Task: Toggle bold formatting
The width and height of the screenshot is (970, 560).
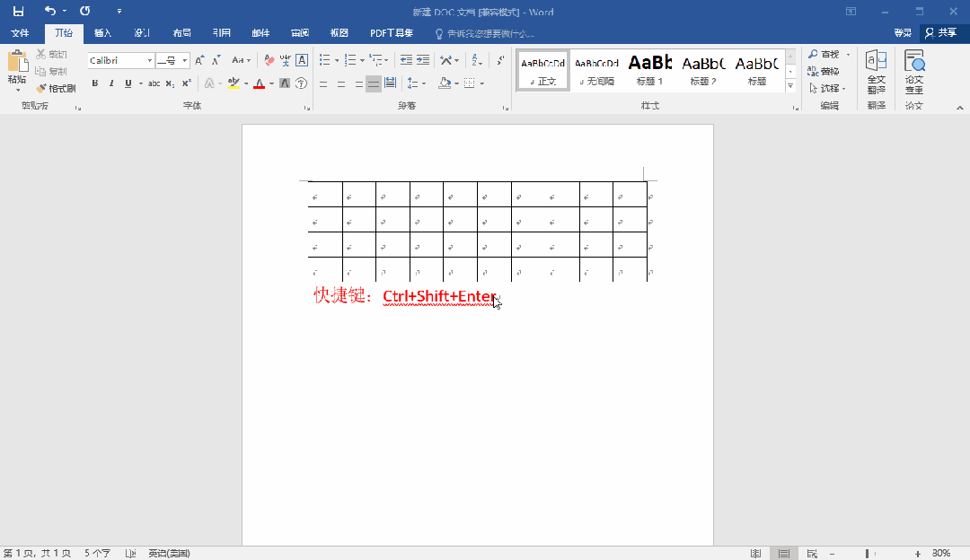Action: tap(94, 83)
